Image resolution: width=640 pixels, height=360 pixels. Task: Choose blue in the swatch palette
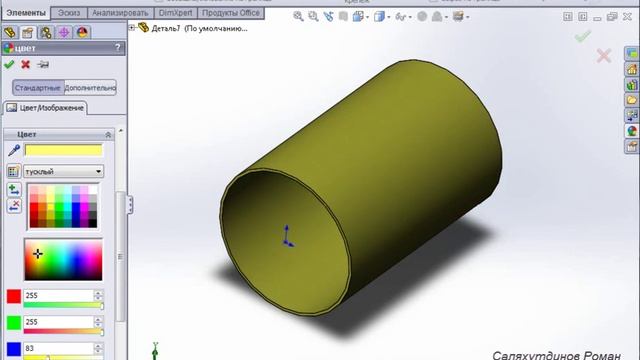tap(76, 207)
